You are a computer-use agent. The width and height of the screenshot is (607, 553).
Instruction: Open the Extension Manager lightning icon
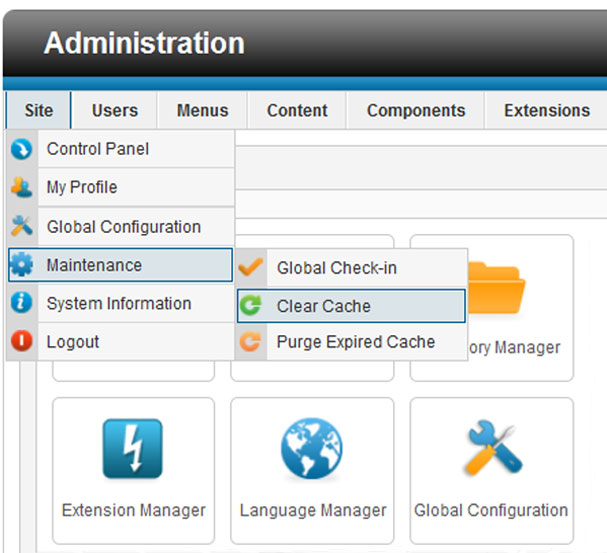click(133, 449)
